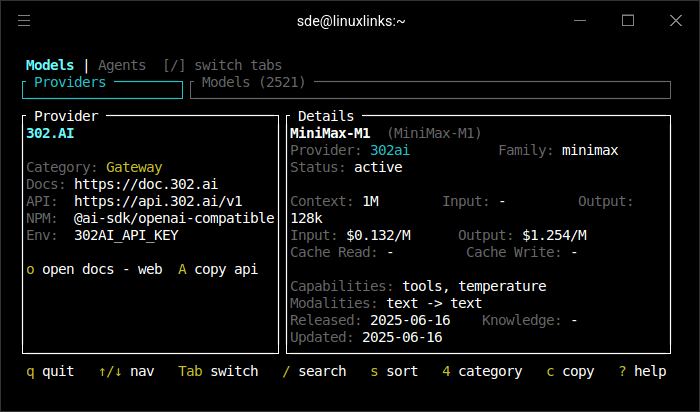Screen dimensions: 700x412
Task: Focus the Models (2521) panel
Action: click(x=429, y=90)
